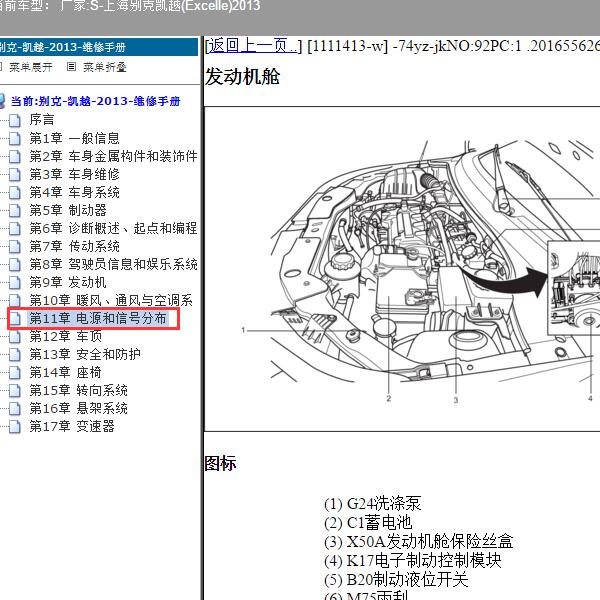
Task: Click the page icon beside 第10章 暖风、通风与空调系
Action: point(15,300)
